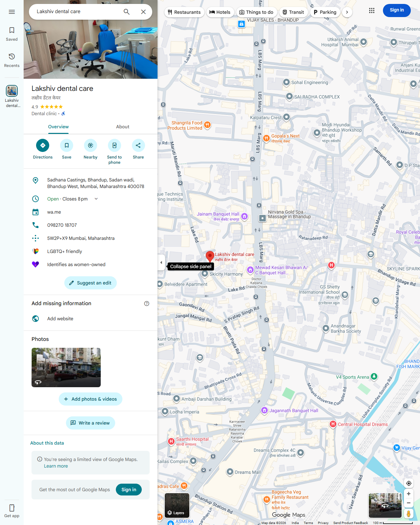The image size is (420, 525).
Task: Click blue Sign in button top right
Action: (397, 10)
